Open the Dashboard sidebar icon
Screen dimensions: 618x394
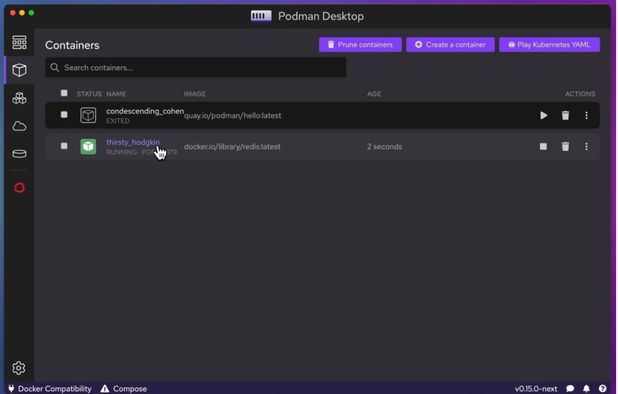point(19,42)
